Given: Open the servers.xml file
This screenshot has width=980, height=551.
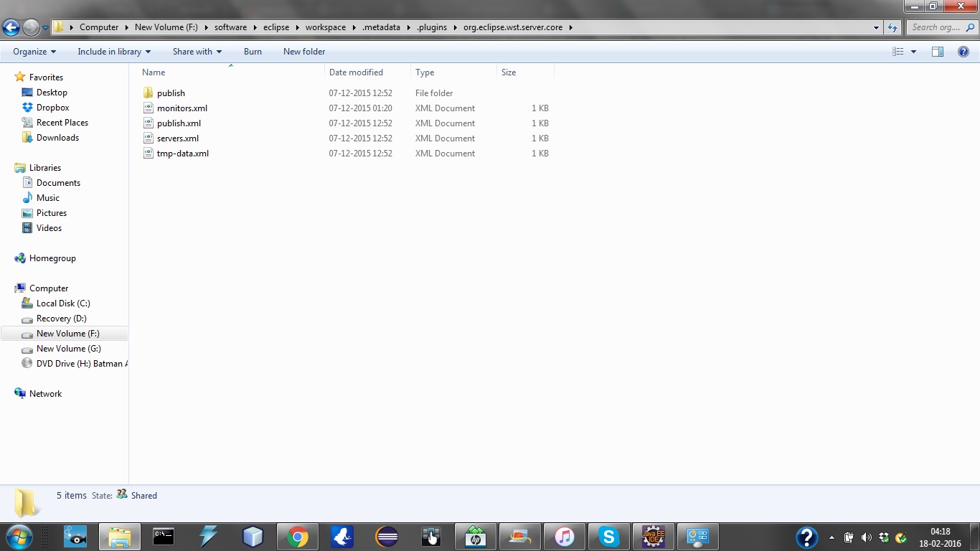Looking at the screenshot, I should tap(177, 138).
